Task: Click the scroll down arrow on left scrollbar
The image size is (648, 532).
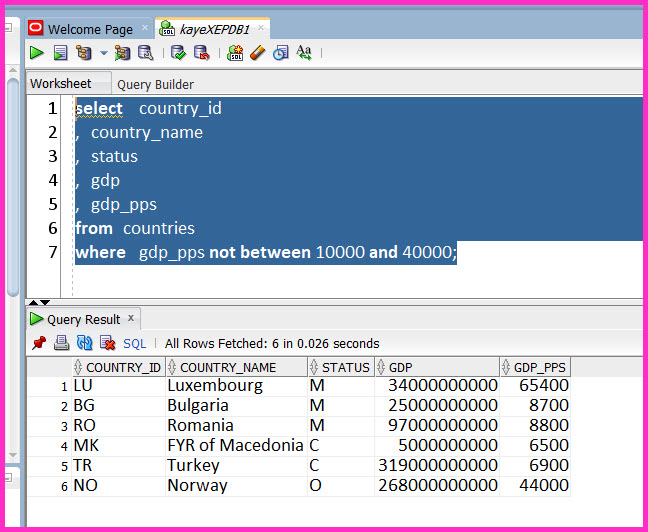Action: [13, 455]
